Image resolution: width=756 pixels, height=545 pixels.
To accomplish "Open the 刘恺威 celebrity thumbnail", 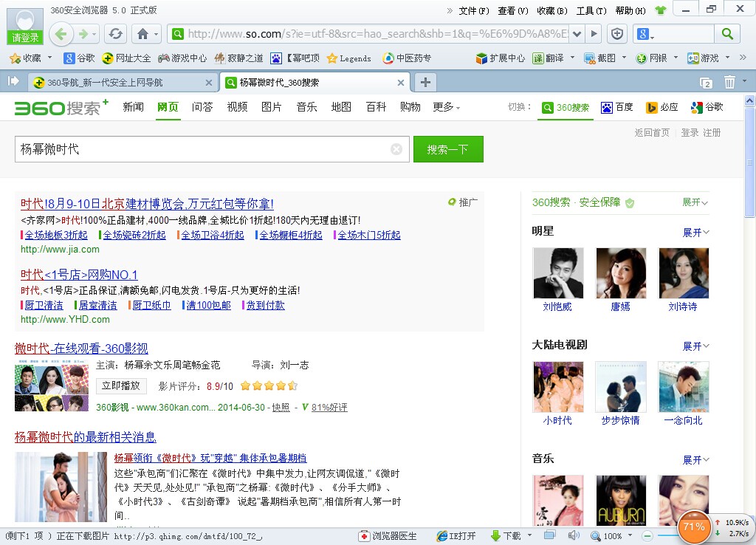I will tap(558, 273).
